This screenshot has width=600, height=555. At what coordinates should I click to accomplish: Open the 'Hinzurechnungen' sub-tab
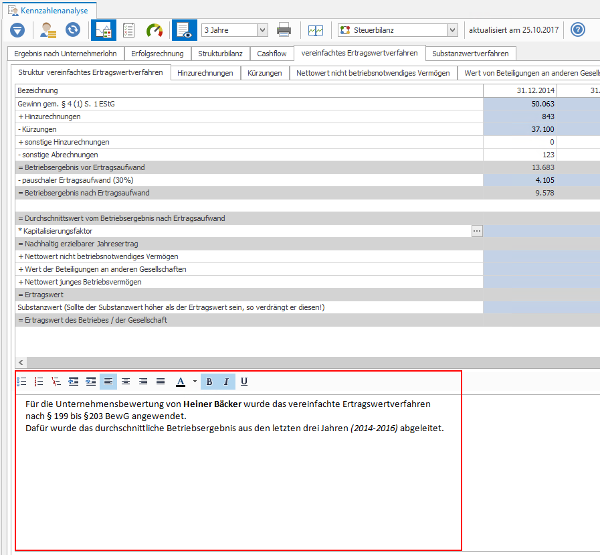205,73
